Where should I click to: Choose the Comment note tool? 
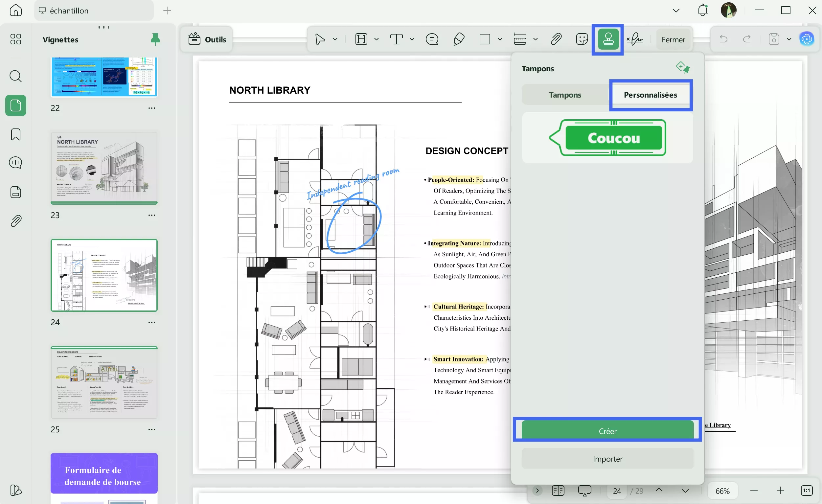click(432, 39)
